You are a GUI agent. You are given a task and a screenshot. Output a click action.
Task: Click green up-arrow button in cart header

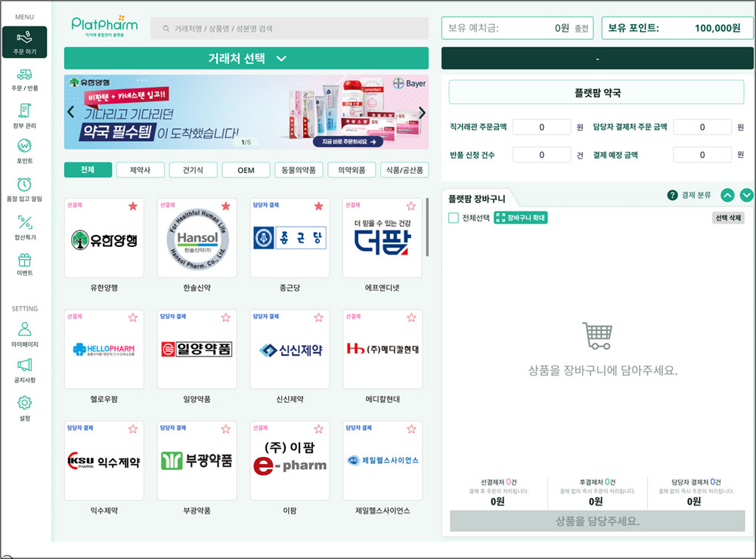pos(727,195)
